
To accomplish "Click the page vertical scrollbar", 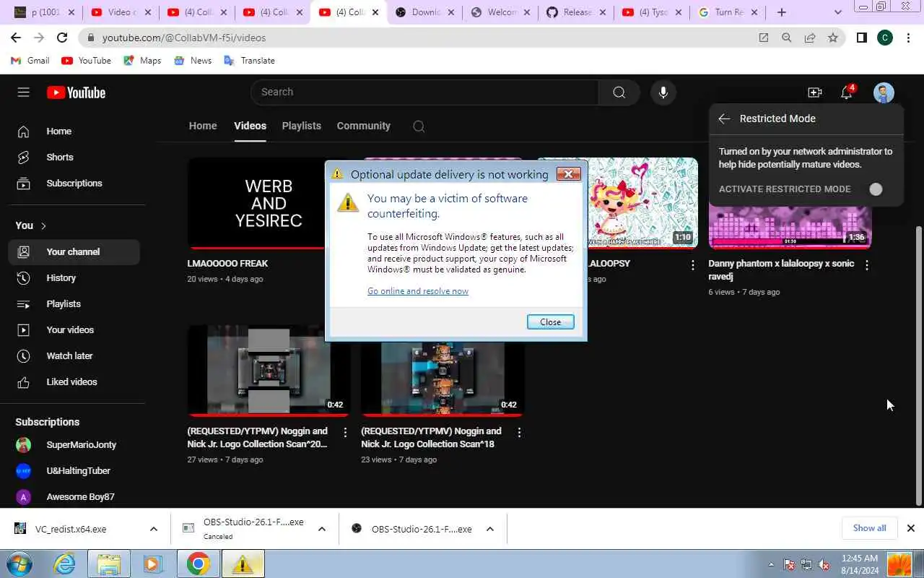I will (919, 365).
